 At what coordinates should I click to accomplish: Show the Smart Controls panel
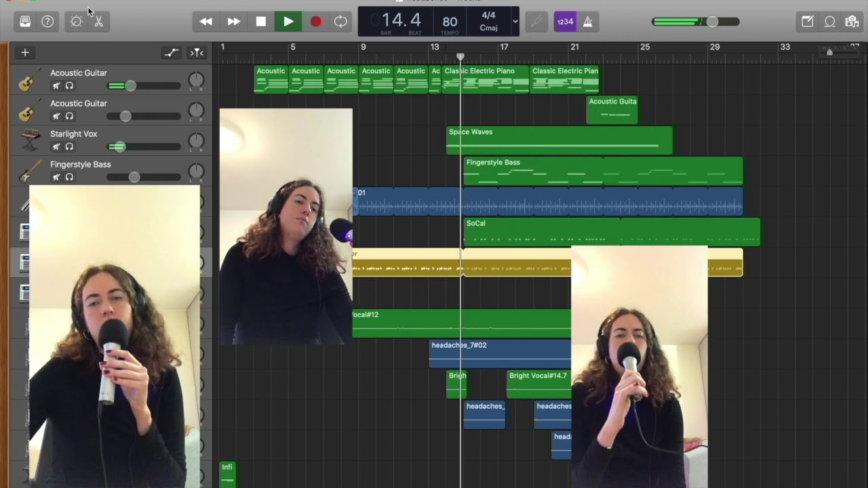[76, 21]
